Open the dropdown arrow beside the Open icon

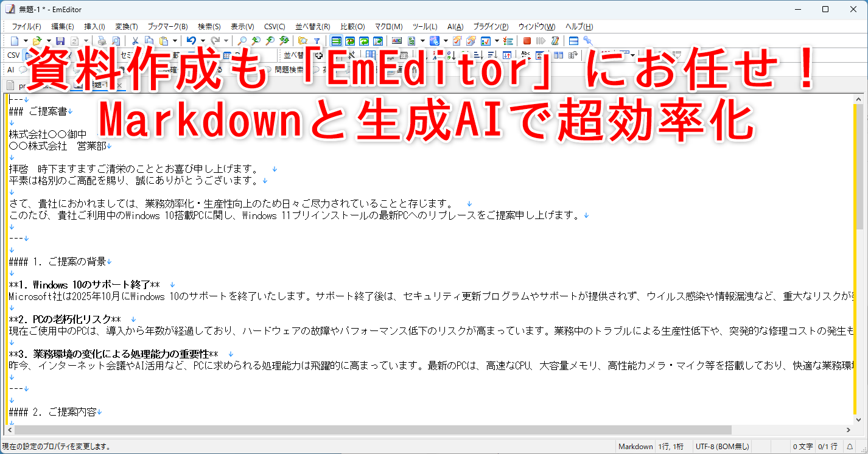click(x=47, y=41)
